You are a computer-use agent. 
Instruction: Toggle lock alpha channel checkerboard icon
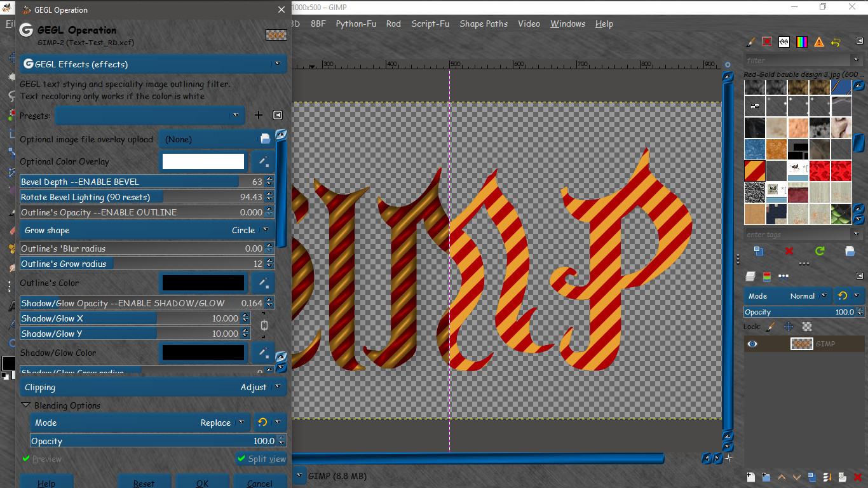pyautogui.click(x=807, y=327)
